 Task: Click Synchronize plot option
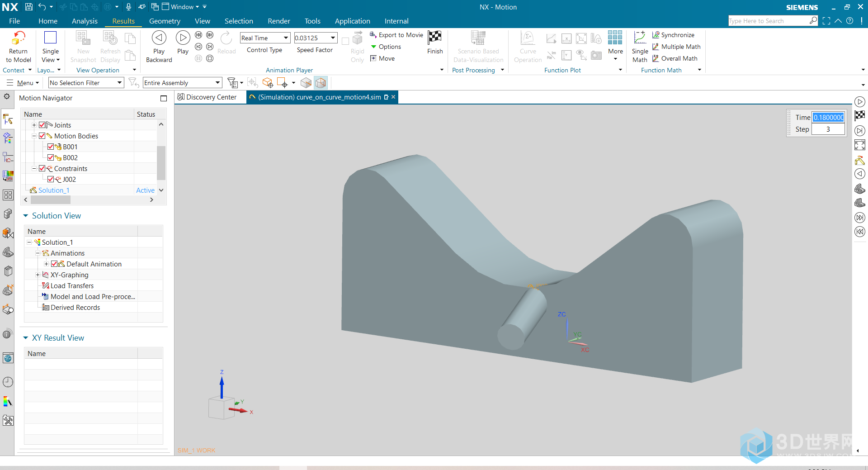pyautogui.click(x=673, y=35)
